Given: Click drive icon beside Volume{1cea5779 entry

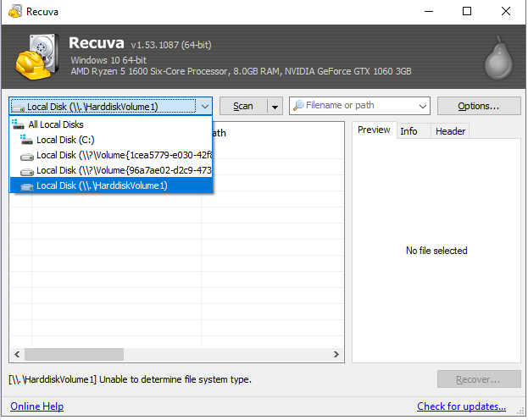Looking at the screenshot, I should 27,156.
